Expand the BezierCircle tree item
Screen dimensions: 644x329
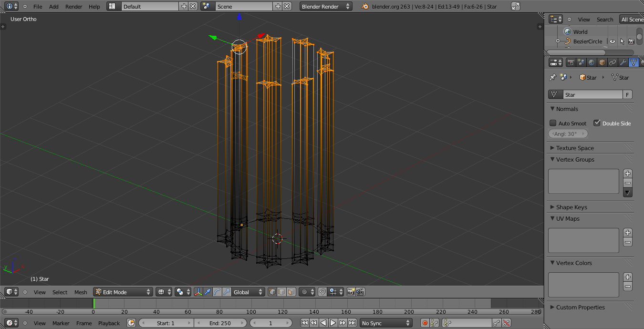click(558, 41)
